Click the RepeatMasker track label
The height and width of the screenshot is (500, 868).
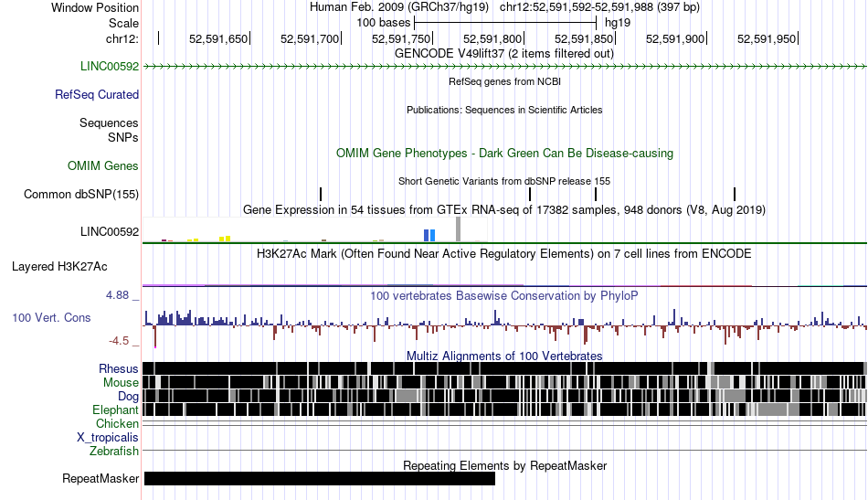(101, 478)
